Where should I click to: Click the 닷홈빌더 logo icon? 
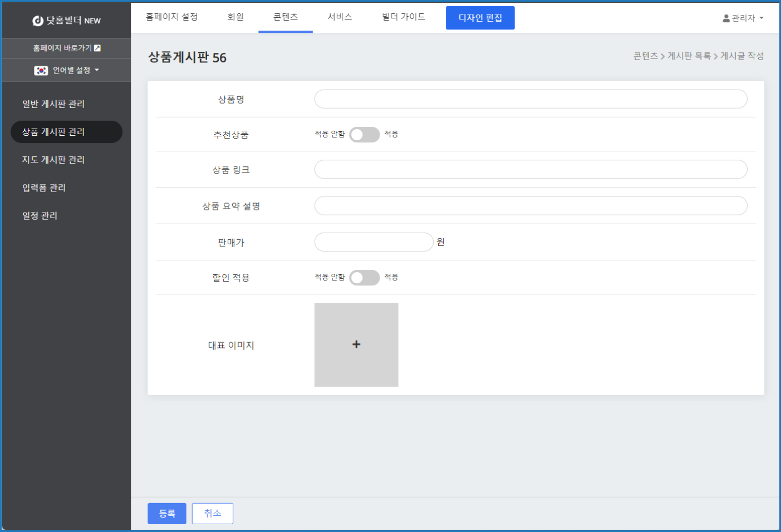(x=38, y=21)
